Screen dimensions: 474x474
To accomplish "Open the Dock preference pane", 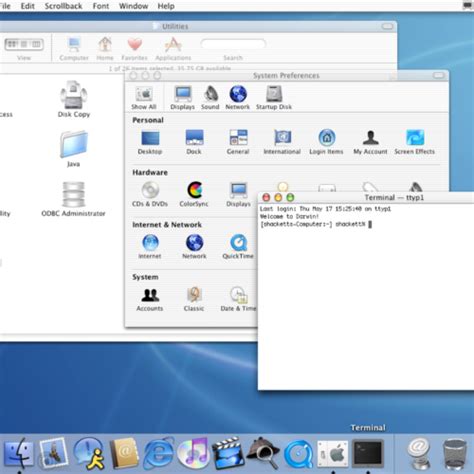I will (x=194, y=142).
